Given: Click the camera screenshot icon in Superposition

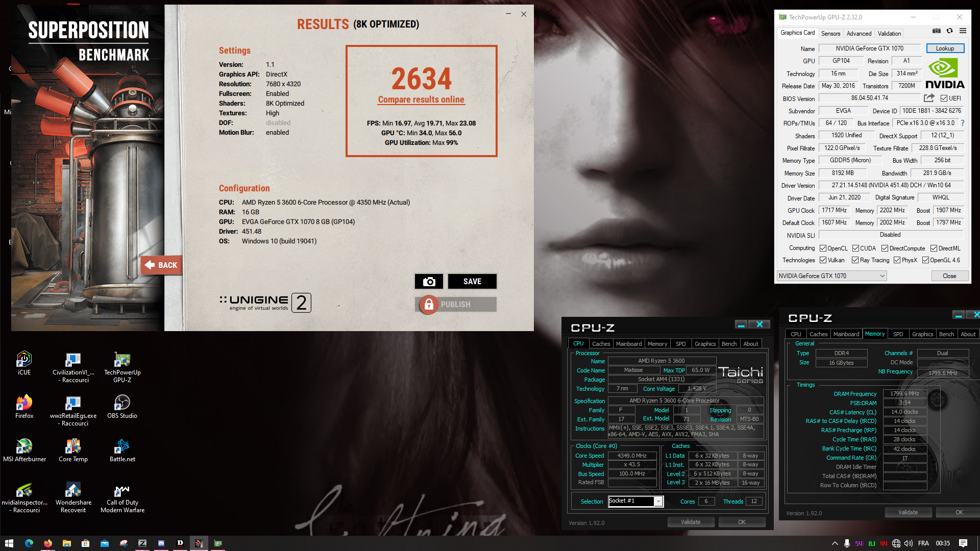Looking at the screenshot, I should 429,282.
